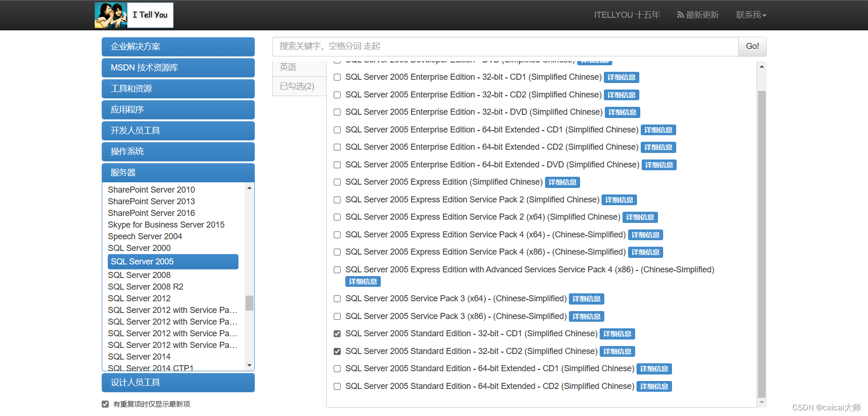868x416 pixels.
Task: Check Enterprise Edition 32-bit CD2 checkbox
Action: (x=337, y=95)
